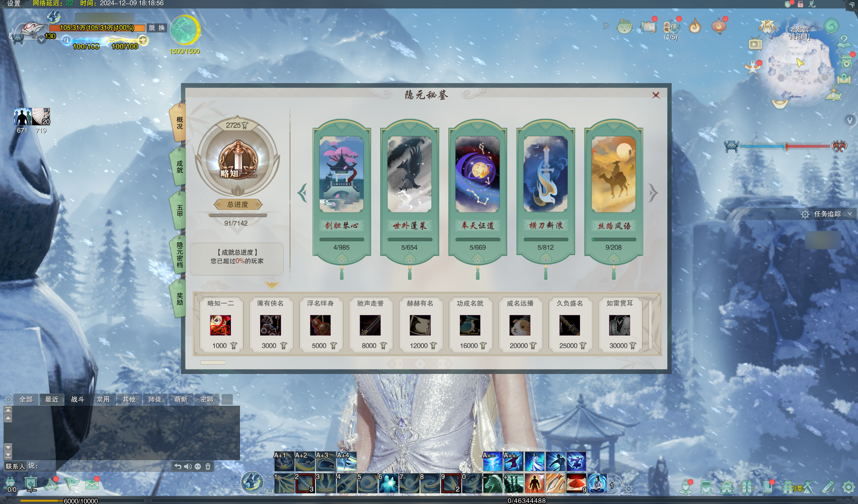Open the TV broadcast icon near minimap
858x504 pixels.
(x=755, y=44)
